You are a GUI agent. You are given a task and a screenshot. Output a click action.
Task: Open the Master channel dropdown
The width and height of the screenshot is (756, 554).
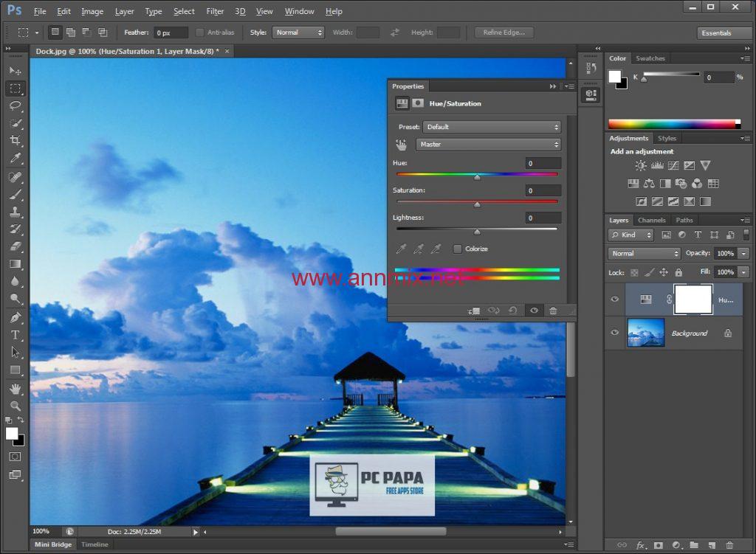pos(488,145)
